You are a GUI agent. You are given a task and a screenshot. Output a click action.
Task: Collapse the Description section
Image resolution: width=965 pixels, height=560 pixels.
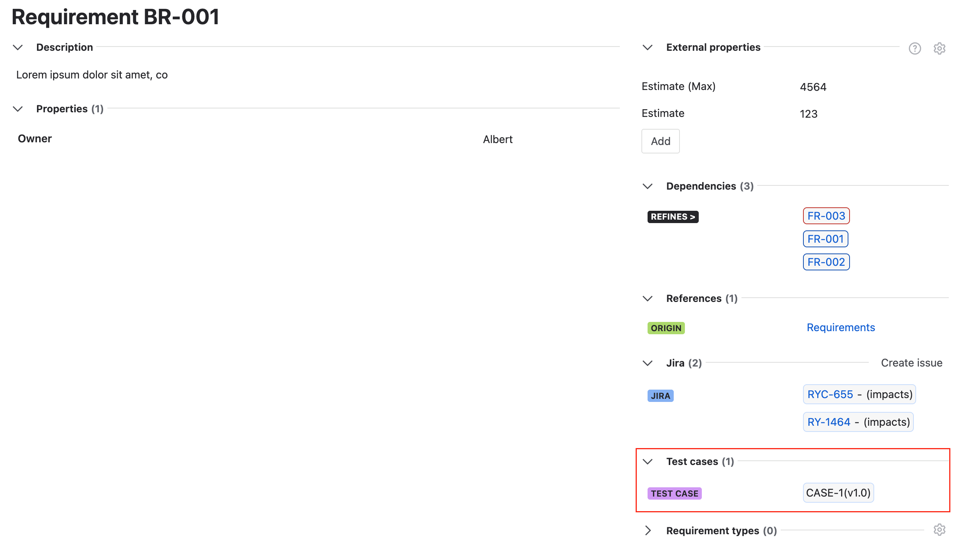tap(18, 47)
